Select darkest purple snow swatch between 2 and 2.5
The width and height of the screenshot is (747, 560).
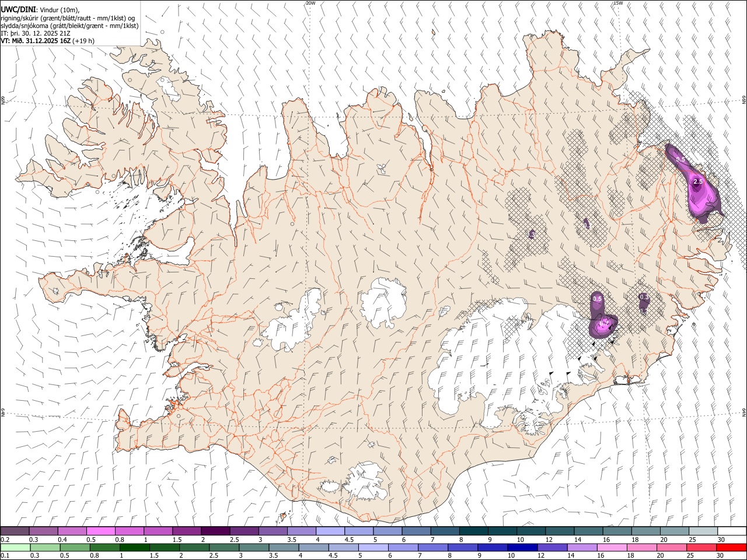pyautogui.click(x=215, y=531)
